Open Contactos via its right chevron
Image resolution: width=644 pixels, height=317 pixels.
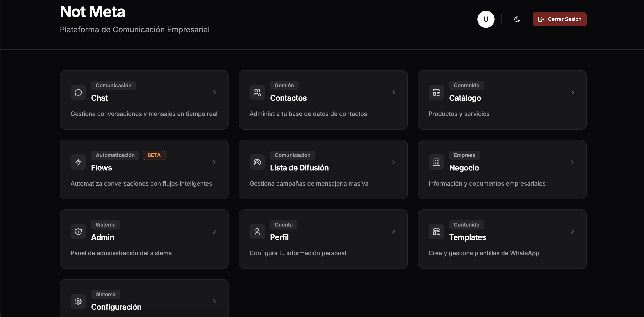393,92
